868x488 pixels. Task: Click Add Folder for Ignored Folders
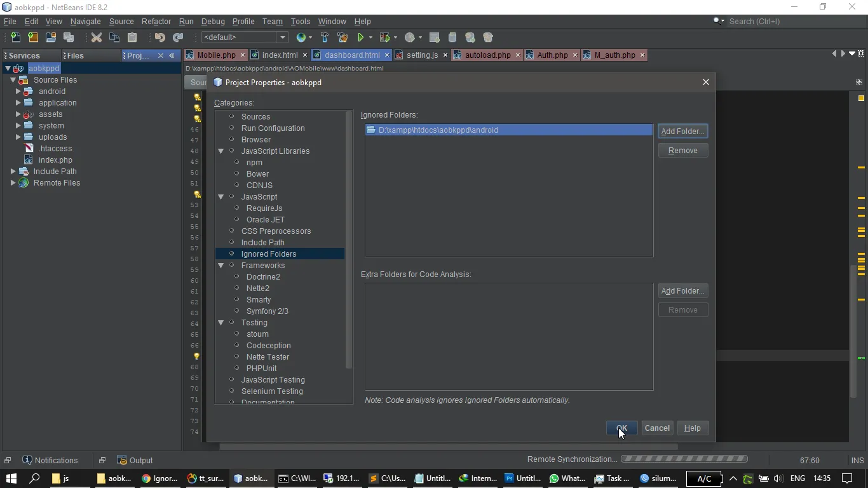(x=682, y=132)
